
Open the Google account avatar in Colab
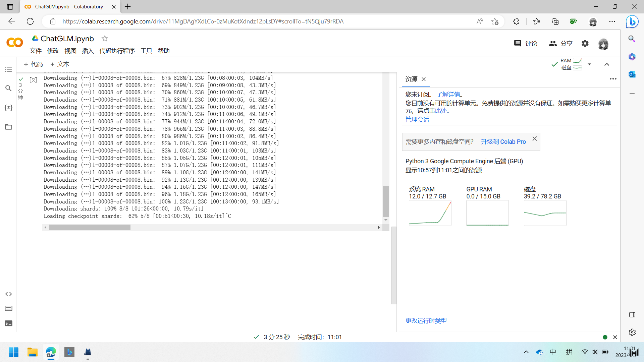tap(603, 44)
